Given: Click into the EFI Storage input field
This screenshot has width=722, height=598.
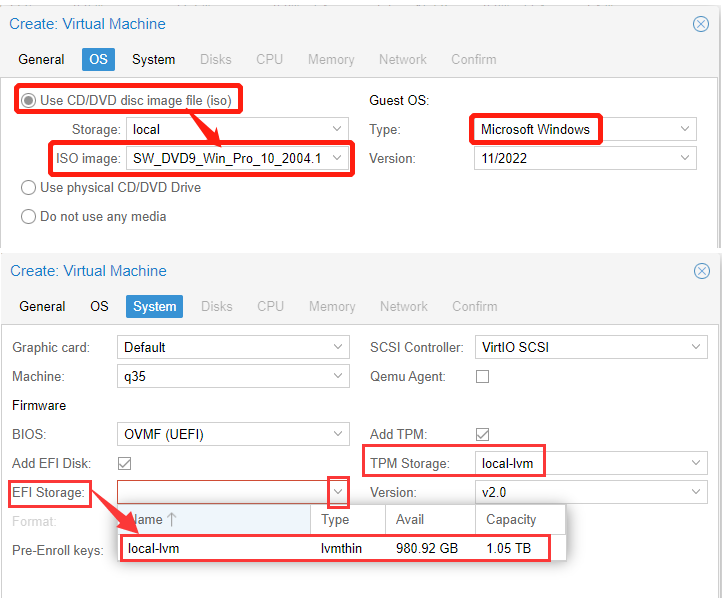Looking at the screenshot, I should pos(223,493).
